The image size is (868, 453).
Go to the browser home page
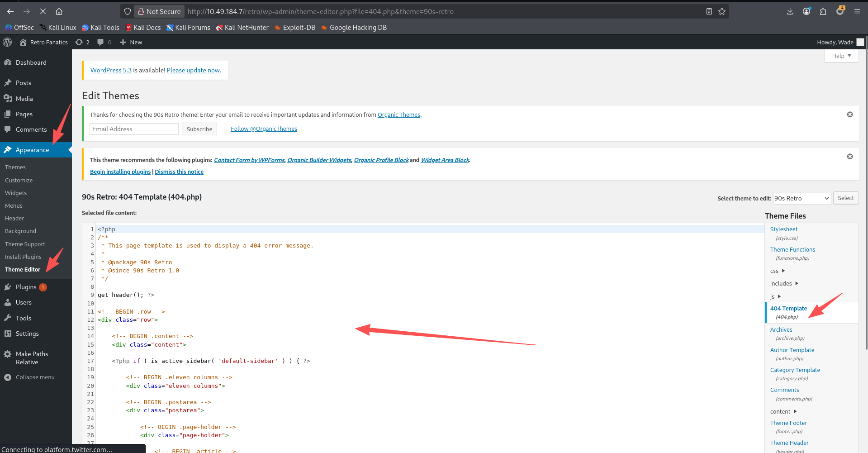click(59, 11)
